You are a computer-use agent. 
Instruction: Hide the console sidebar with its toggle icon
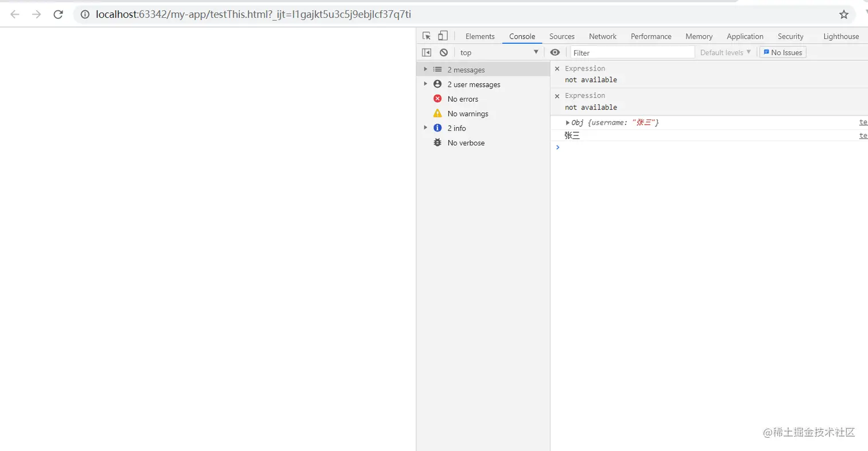427,52
